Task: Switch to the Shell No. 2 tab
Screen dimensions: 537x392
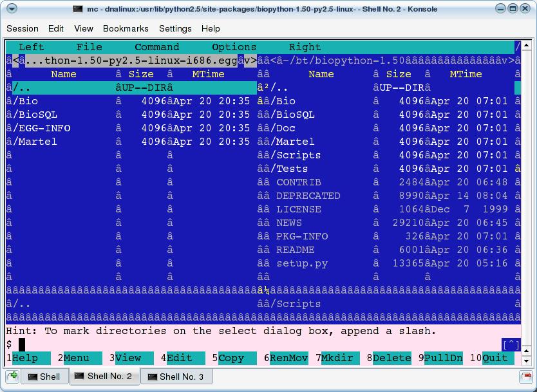Action: (104, 377)
